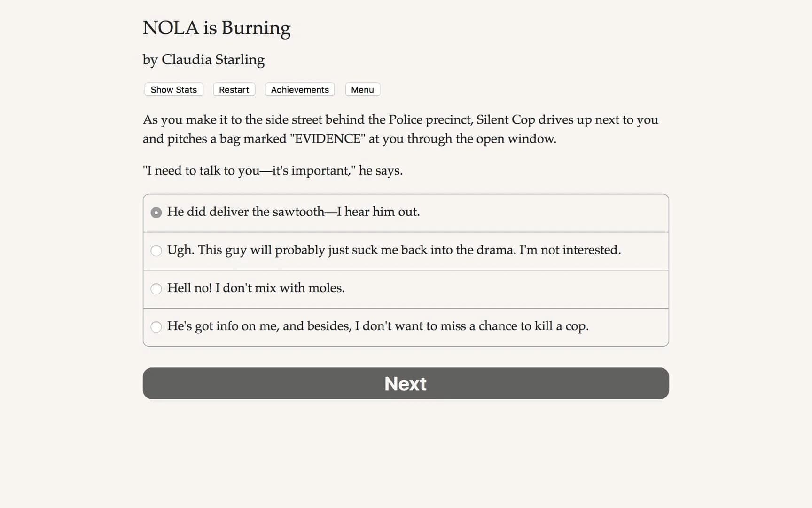Open the game Menu
This screenshot has width=812, height=508.
click(x=362, y=89)
